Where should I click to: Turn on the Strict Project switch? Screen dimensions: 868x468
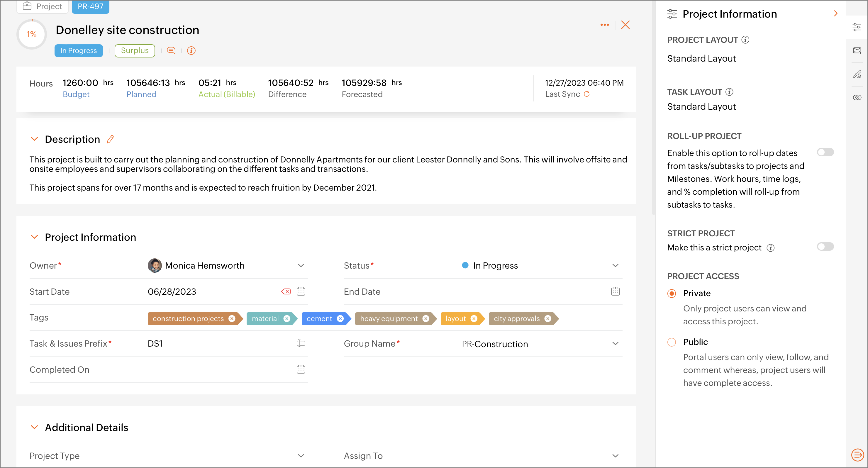825,247
